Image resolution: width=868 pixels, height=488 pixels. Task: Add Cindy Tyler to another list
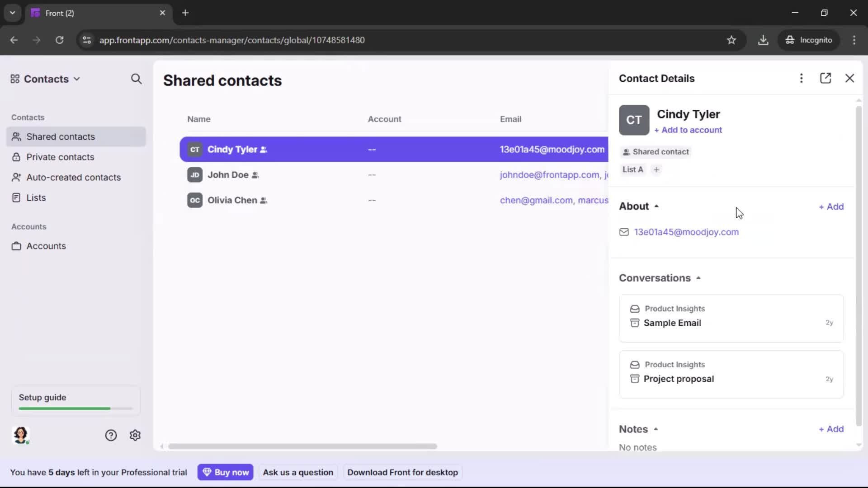(656, 169)
